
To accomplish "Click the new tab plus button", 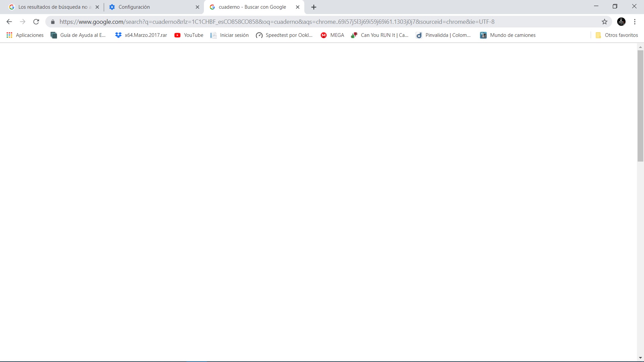I will (314, 7).
